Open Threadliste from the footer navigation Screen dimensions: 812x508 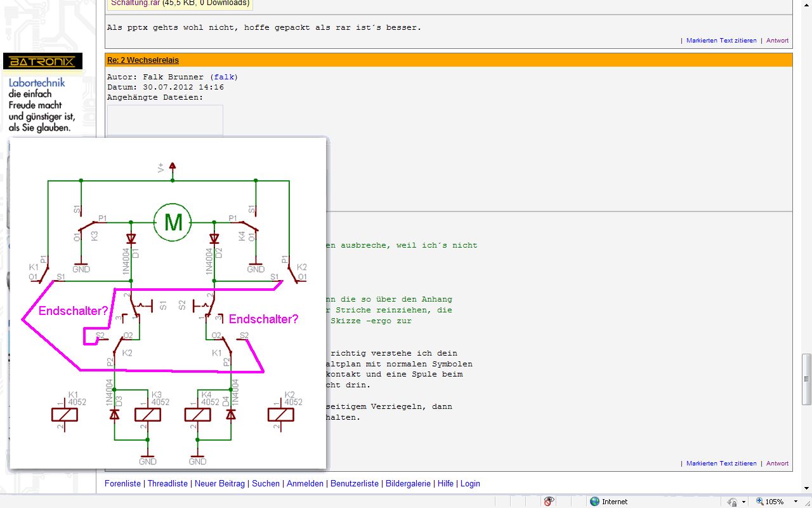click(167, 483)
